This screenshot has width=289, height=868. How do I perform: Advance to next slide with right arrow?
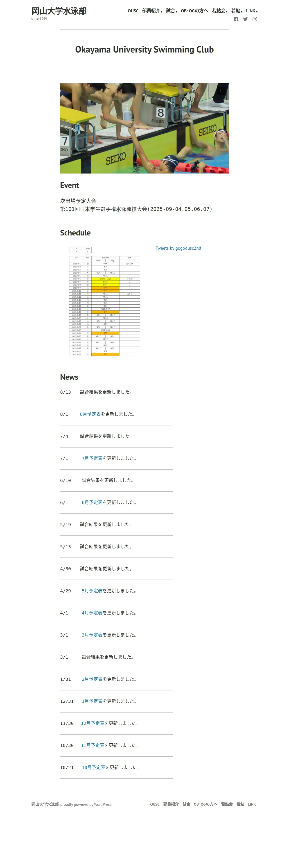[222, 128]
